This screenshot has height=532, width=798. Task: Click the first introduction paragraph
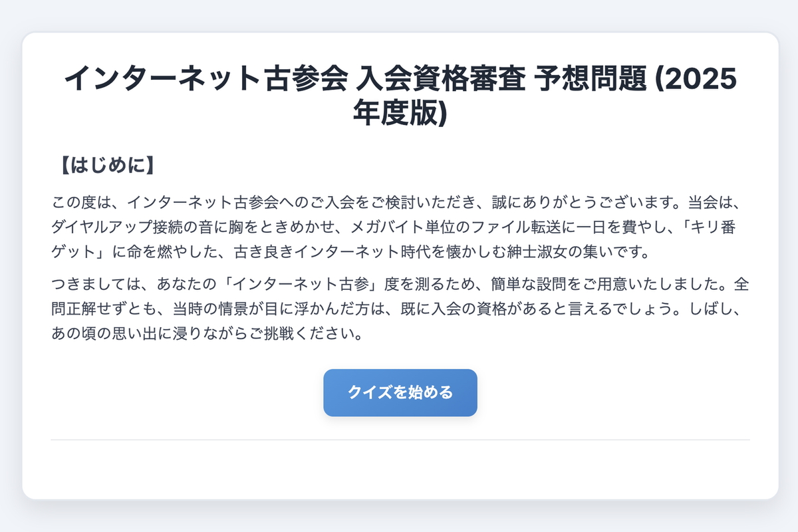click(399, 226)
